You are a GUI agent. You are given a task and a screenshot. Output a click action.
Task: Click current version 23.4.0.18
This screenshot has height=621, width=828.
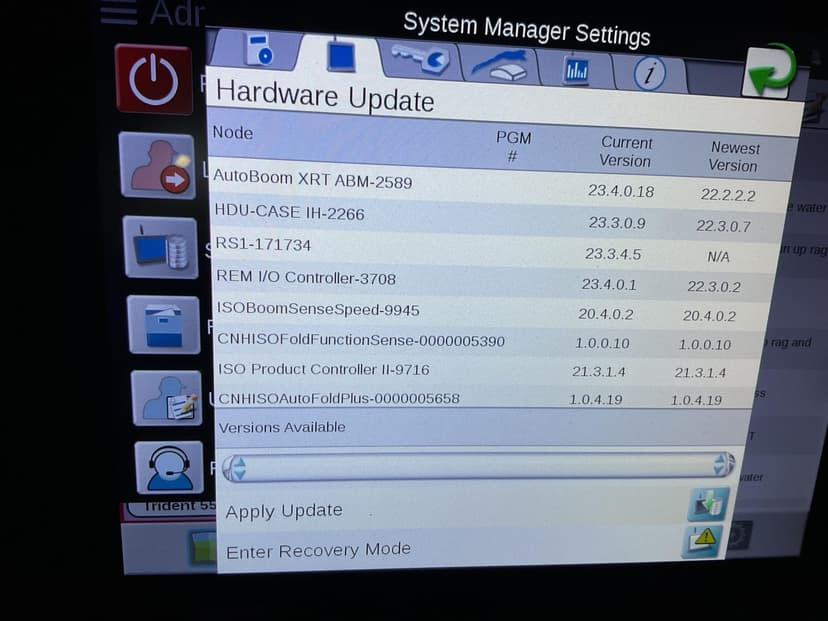point(621,191)
